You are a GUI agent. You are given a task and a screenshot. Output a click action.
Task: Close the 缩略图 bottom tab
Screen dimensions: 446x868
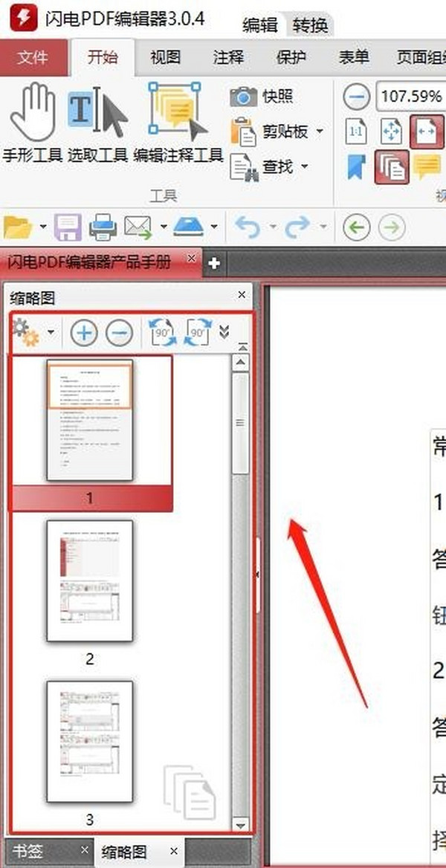(173, 850)
